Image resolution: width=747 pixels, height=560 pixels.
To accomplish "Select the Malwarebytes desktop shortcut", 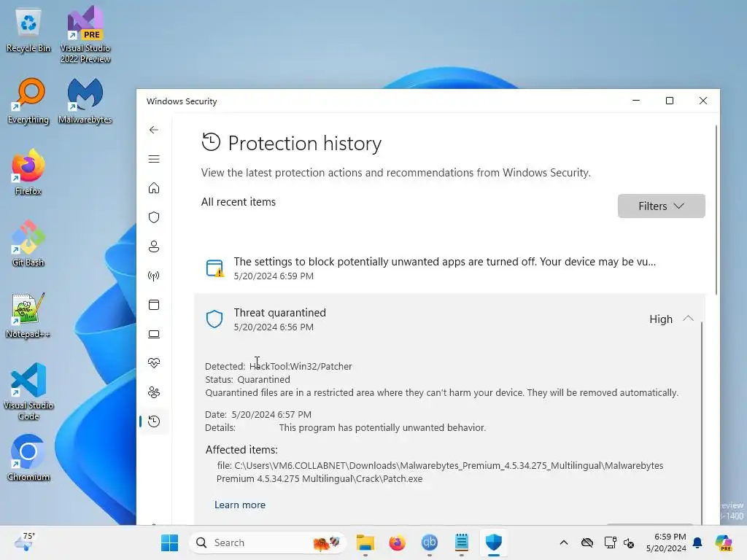I will click(85, 101).
